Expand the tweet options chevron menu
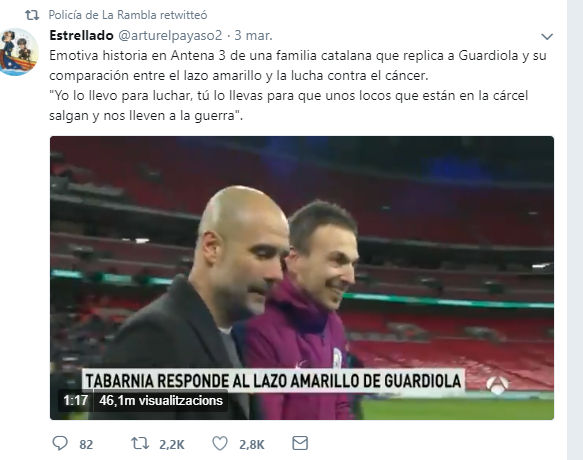The height and width of the screenshot is (460, 583). (x=547, y=36)
